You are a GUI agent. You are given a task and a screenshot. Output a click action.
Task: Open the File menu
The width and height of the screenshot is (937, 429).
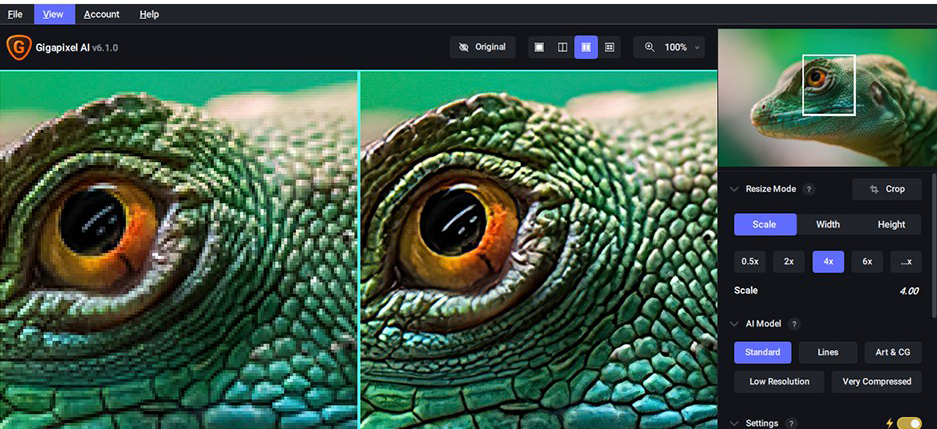pyautogui.click(x=15, y=14)
